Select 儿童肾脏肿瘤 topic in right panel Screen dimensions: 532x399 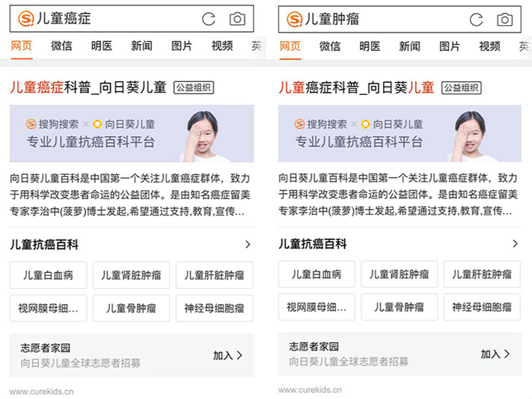(399, 274)
